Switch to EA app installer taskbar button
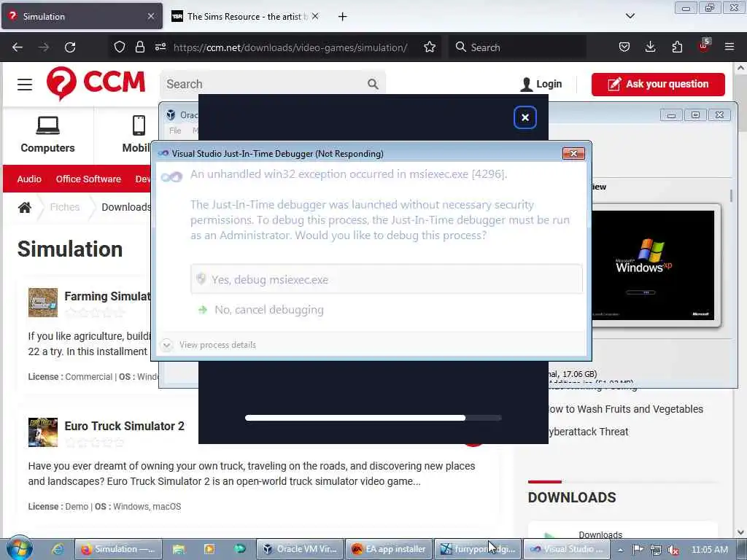 (x=389, y=549)
